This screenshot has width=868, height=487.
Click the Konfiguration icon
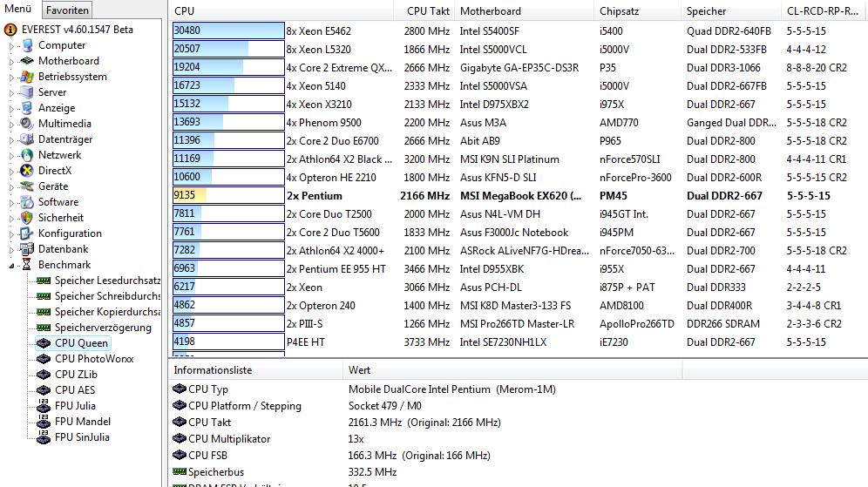tap(26, 233)
